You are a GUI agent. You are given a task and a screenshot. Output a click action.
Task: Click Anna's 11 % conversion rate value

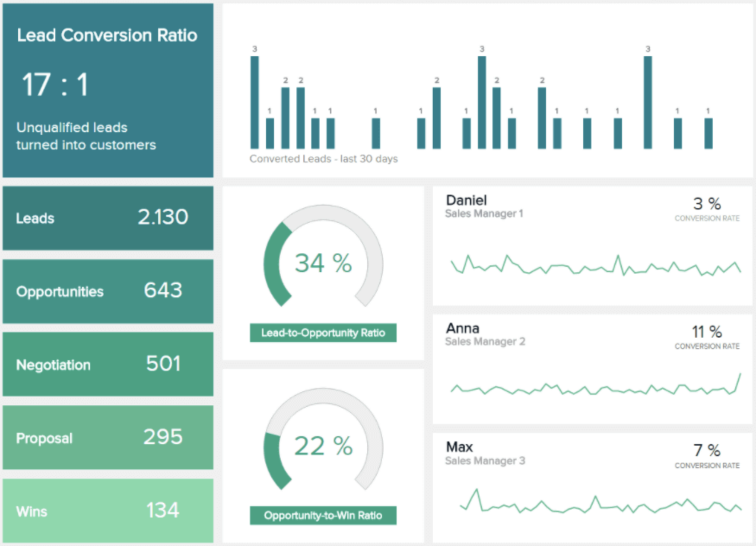click(x=708, y=332)
